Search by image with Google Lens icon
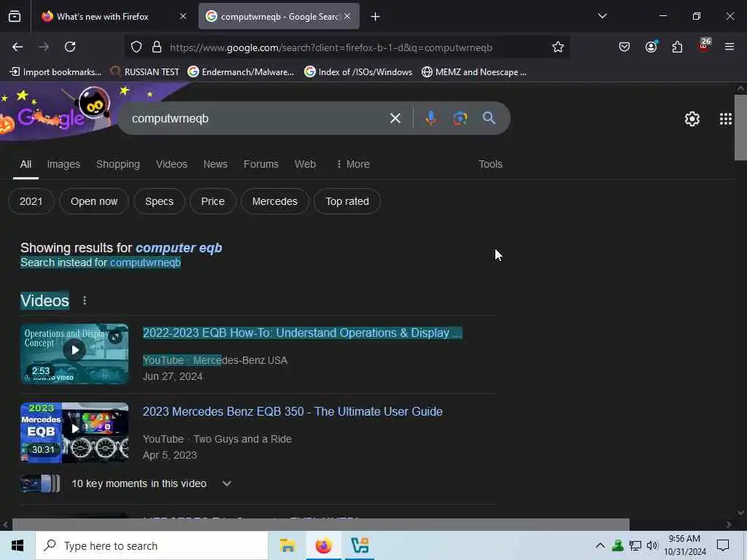747x560 pixels. [x=460, y=118]
